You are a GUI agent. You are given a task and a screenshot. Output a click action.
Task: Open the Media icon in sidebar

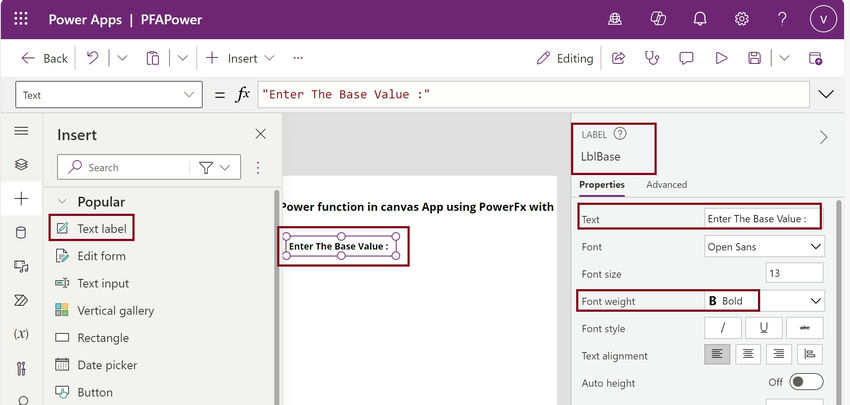21,267
